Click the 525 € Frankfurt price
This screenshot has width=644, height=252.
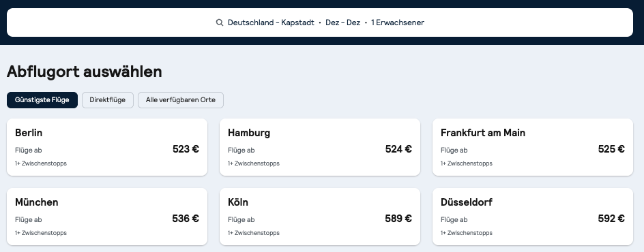point(611,149)
